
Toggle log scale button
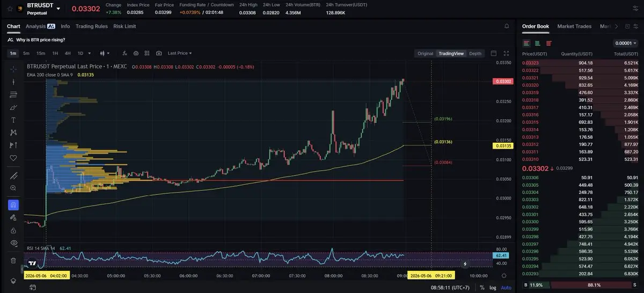point(493,288)
